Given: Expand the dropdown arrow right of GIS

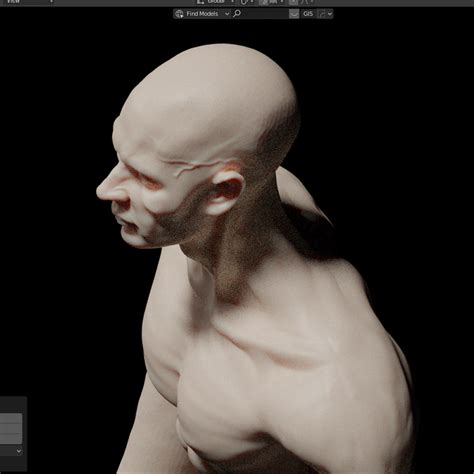Looking at the screenshot, I should click(330, 14).
